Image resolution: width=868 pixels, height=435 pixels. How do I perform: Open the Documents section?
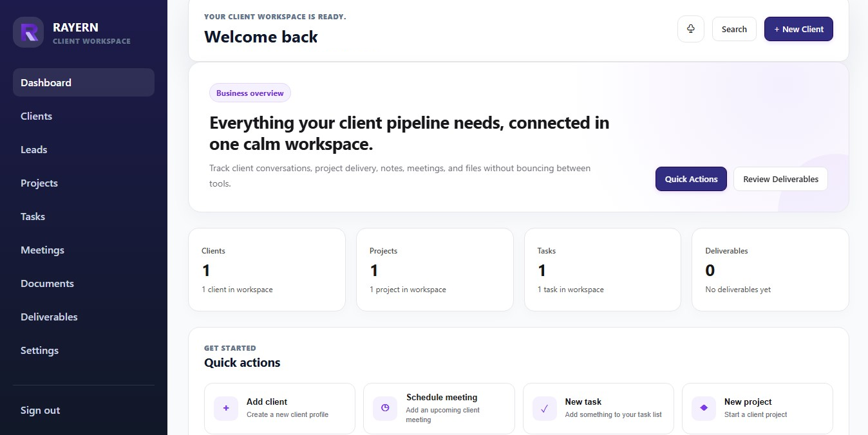[x=84, y=283]
